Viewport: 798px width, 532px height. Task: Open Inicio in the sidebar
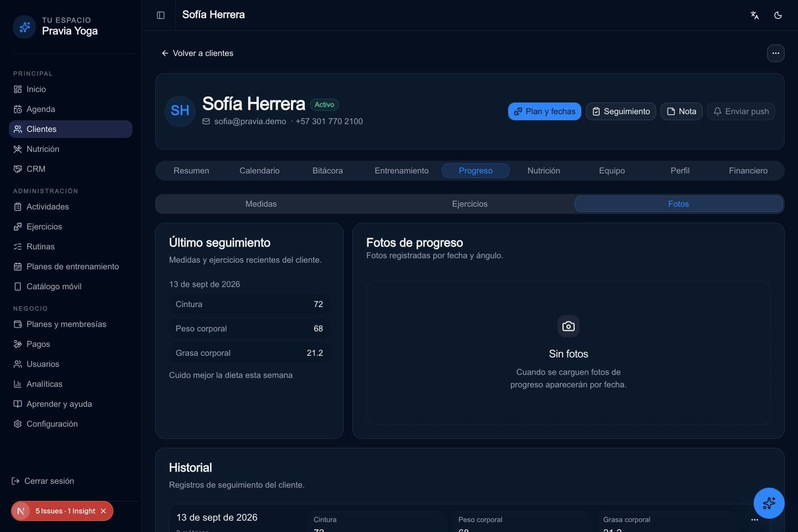70,89
